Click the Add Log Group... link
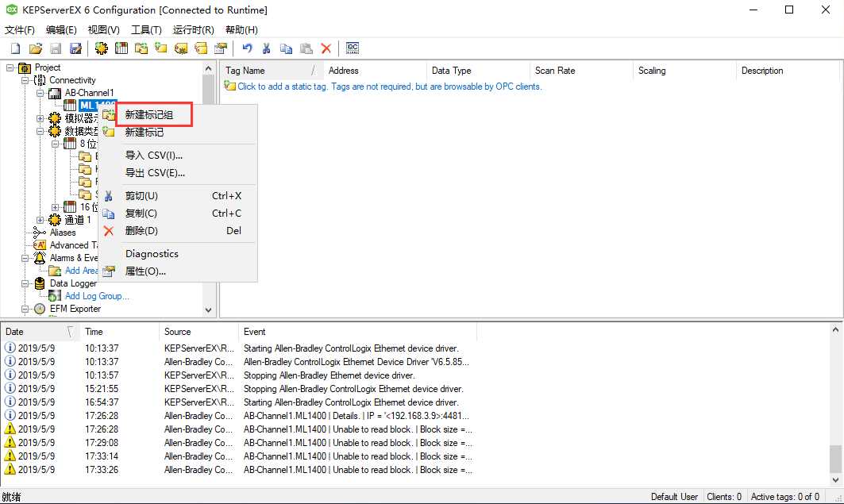 point(97,296)
